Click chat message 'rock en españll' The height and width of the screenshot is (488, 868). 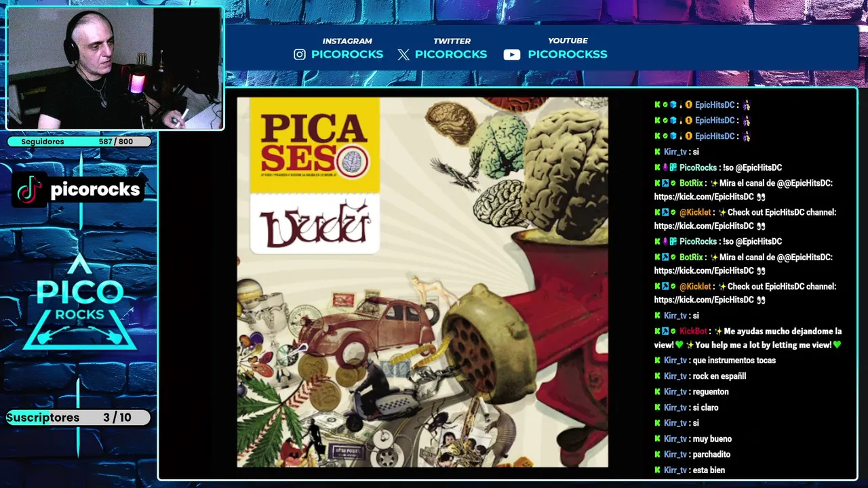[719, 376]
